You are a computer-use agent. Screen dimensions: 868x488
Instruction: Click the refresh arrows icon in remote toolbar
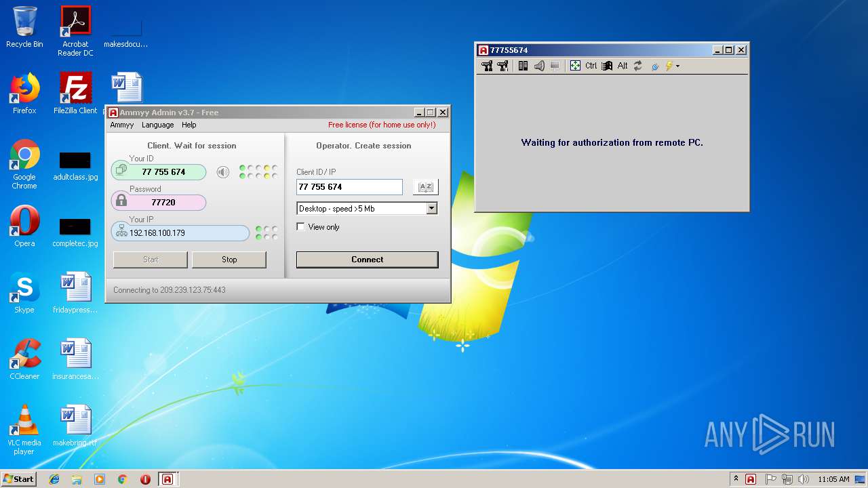[638, 66]
